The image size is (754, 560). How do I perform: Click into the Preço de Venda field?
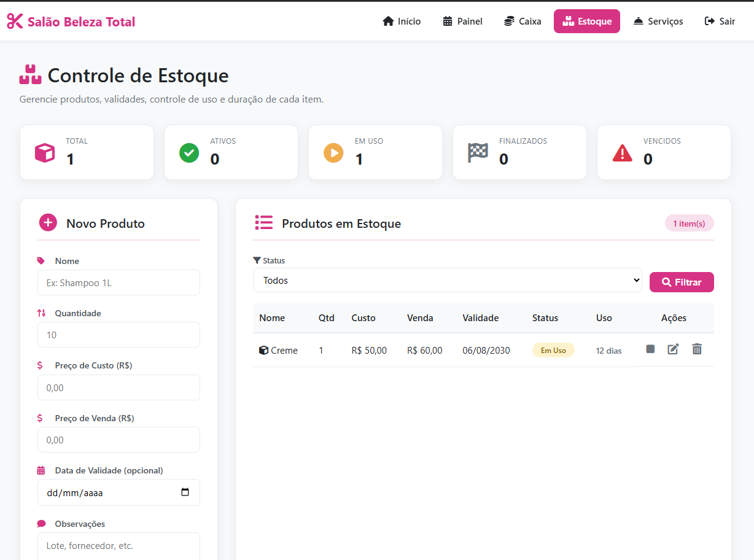[119, 440]
